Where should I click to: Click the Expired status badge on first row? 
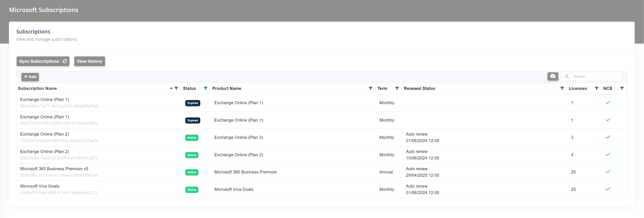192,103
